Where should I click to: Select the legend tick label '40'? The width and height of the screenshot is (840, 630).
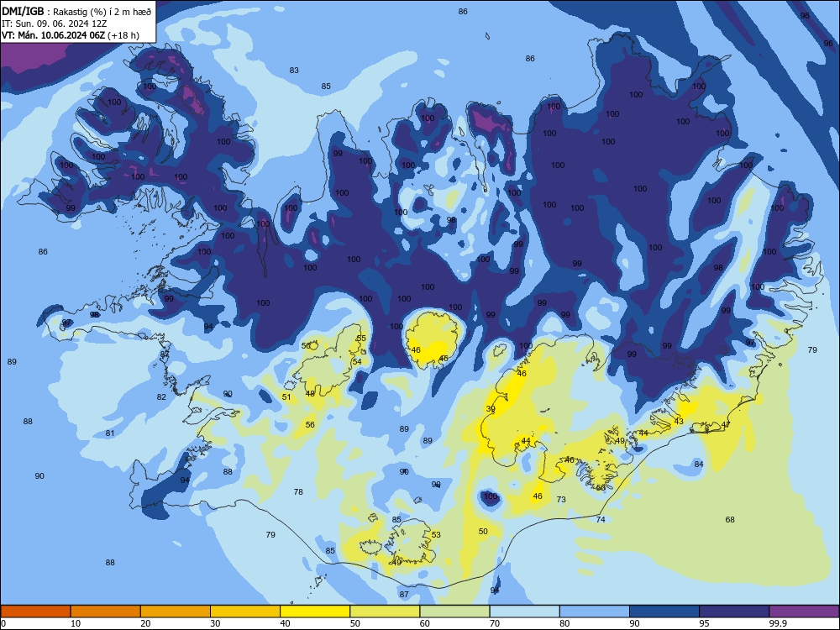click(x=285, y=623)
